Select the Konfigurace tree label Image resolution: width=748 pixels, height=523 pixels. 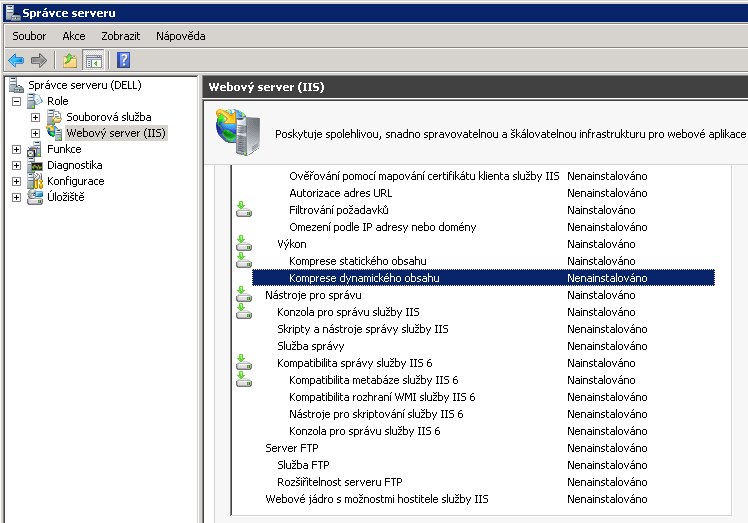(x=75, y=181)
